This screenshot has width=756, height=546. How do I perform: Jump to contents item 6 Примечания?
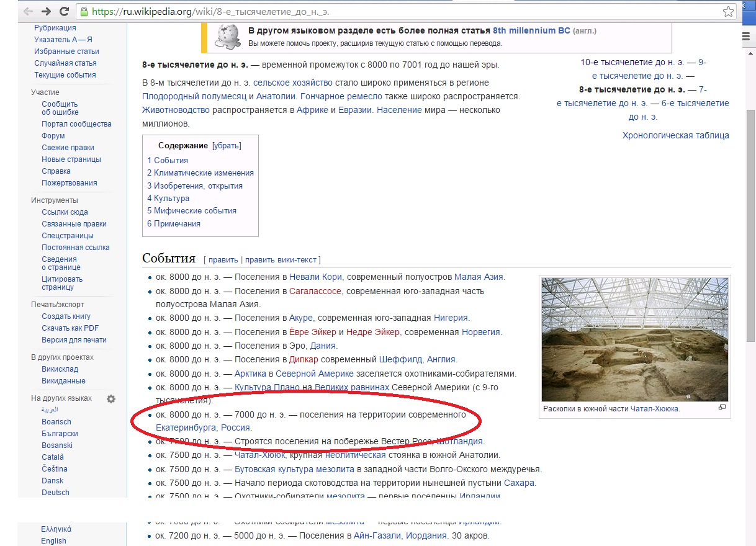[174, 224]
